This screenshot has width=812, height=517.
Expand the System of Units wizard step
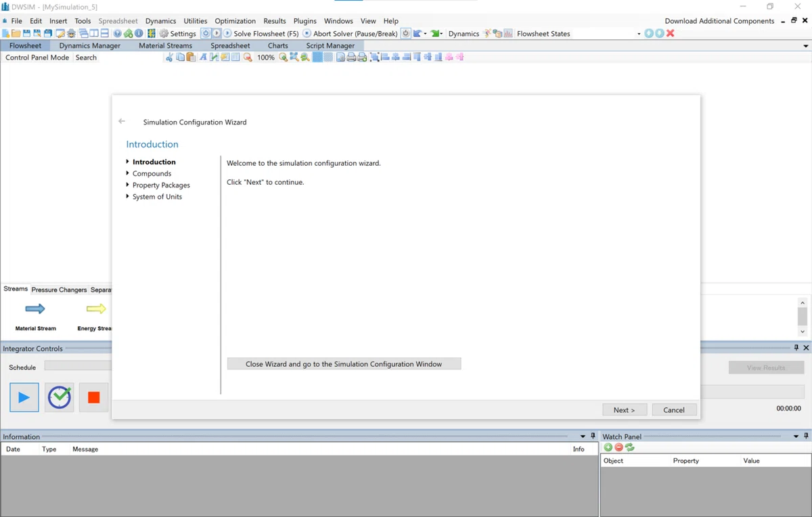[x=127, y=197]
